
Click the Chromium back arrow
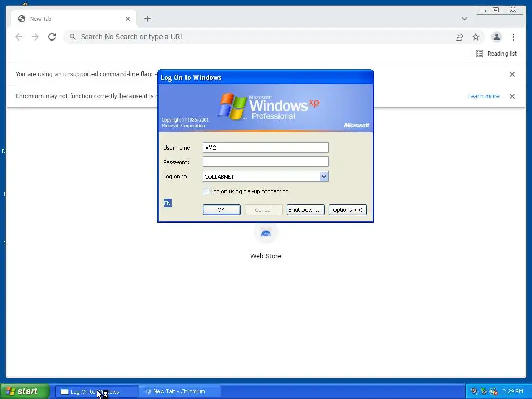coord(19,37)
